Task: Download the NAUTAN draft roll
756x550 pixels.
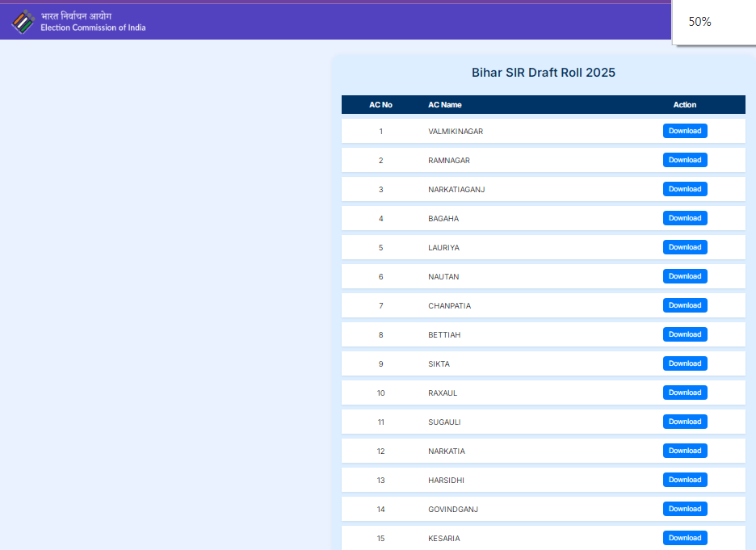Action: click(x=684, y=276)
